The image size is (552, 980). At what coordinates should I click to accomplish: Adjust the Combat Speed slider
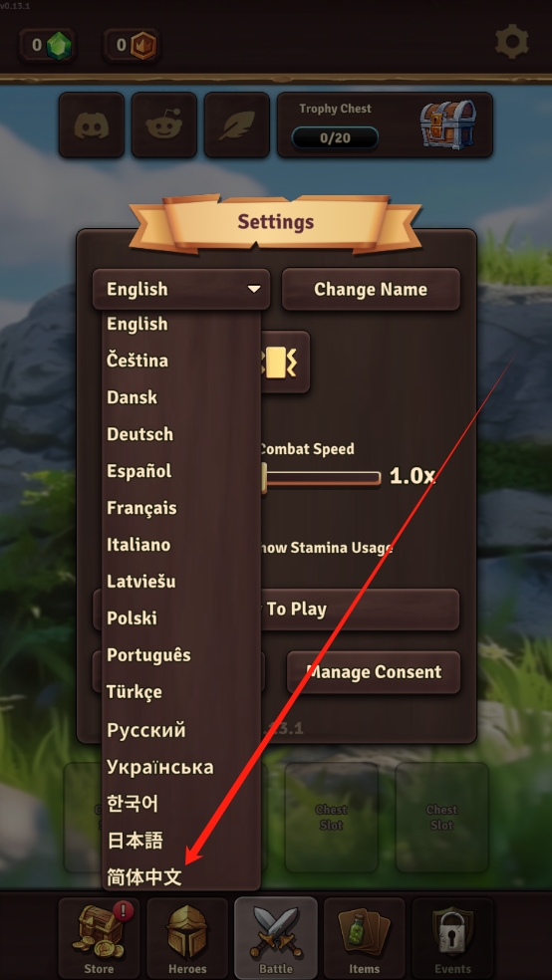[x=321, y=477]
